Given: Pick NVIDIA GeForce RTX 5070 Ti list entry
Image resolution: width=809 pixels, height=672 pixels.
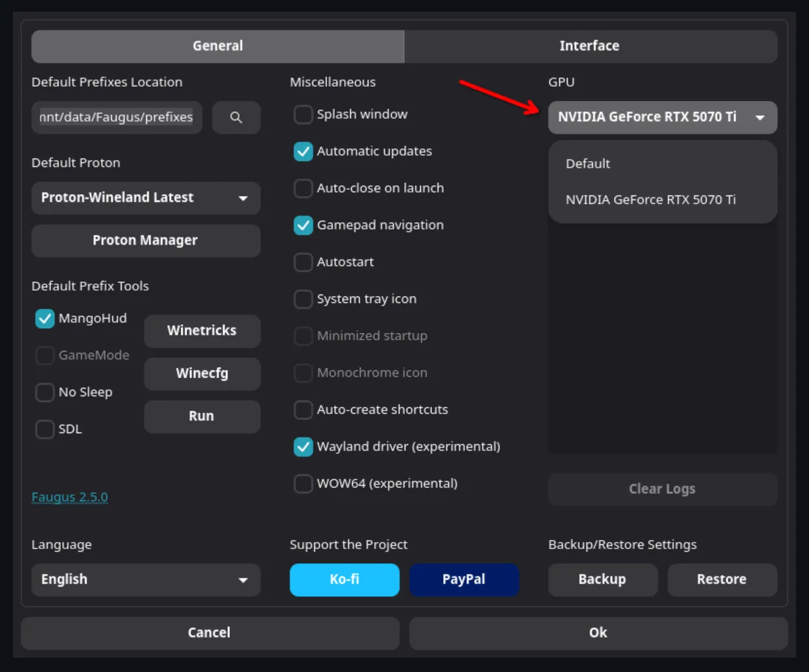Looking at the screenshot, I should pos(663,200).
